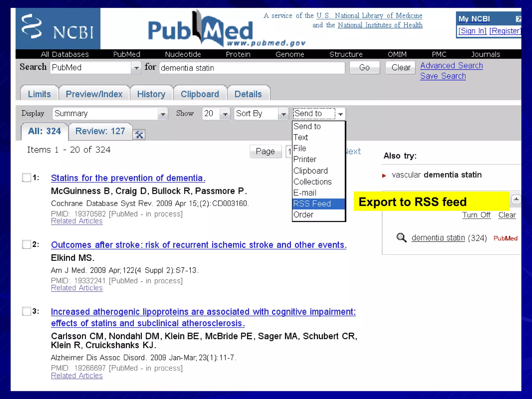Screen dimensions: 532x399
Task: Open Statins for the prevention of dementia
Action: [x=128, y=178]
